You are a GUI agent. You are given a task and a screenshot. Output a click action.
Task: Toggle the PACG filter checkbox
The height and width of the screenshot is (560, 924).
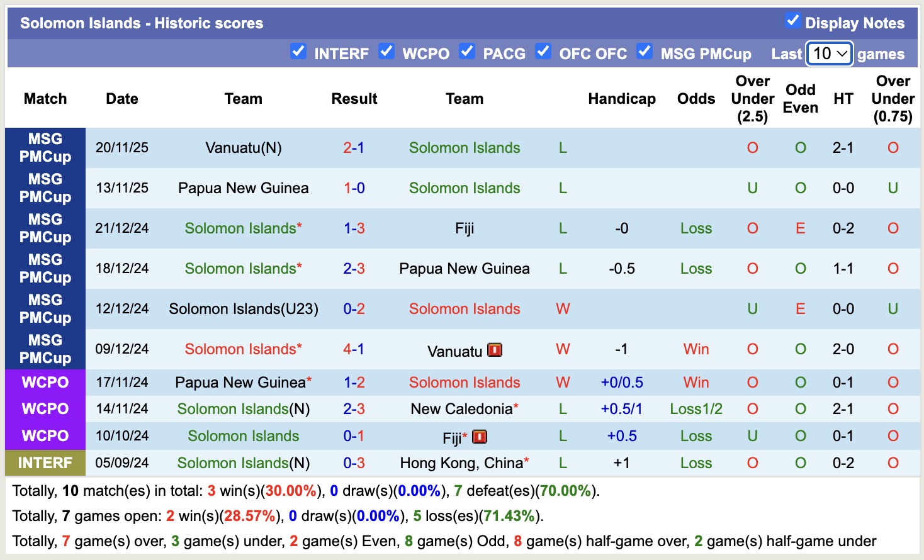[x=467, y=52]
